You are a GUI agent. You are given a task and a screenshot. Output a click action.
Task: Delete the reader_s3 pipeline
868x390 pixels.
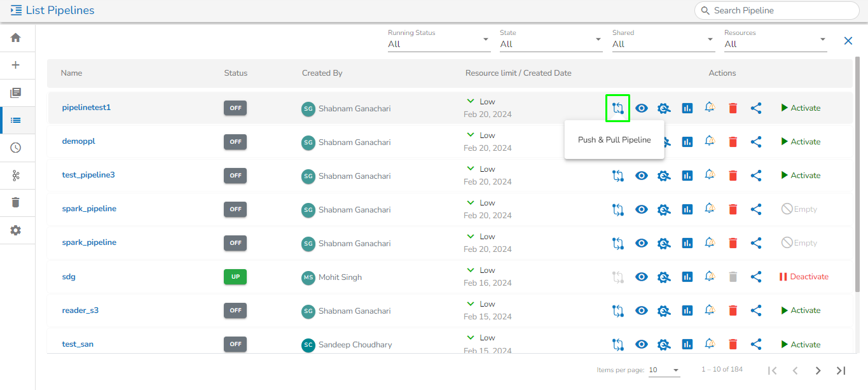pos(733,310)
